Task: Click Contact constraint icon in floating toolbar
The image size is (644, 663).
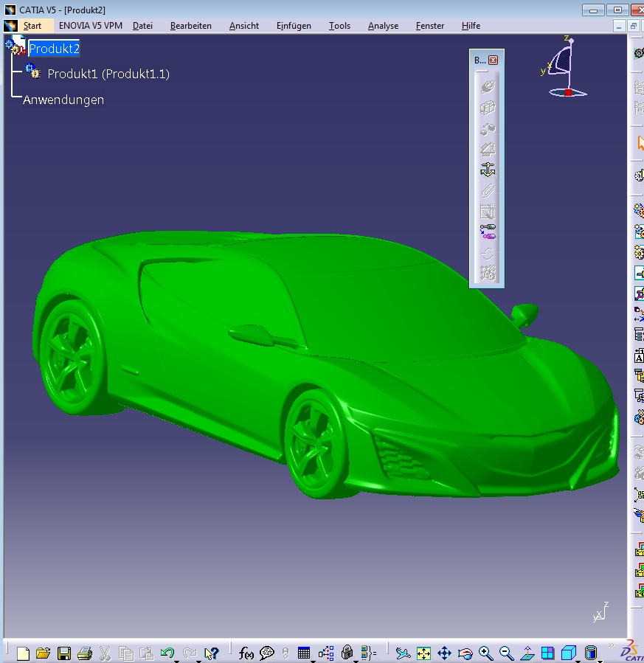Action: [488, 108]
